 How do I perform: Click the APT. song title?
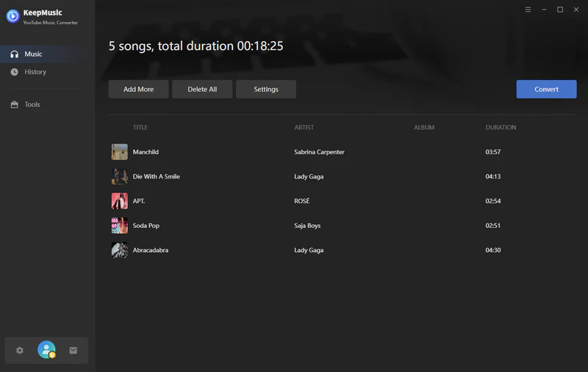(x=139, y=201)
